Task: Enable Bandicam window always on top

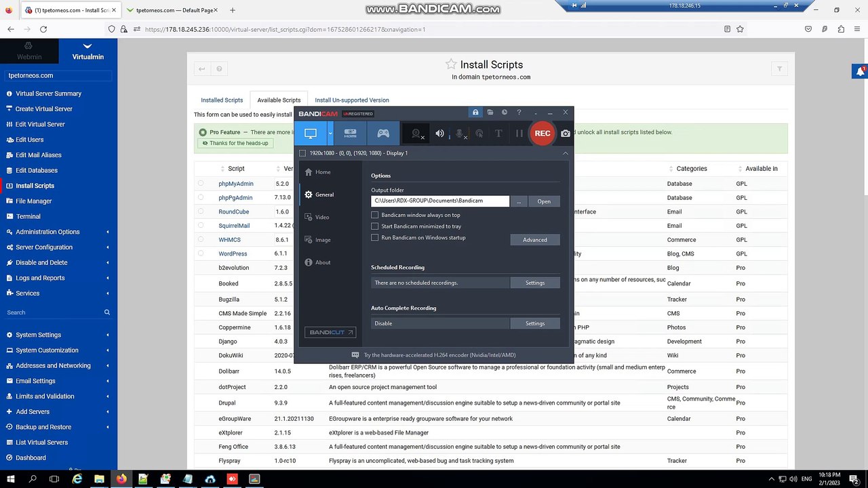Action: click(x=374, y=215)
